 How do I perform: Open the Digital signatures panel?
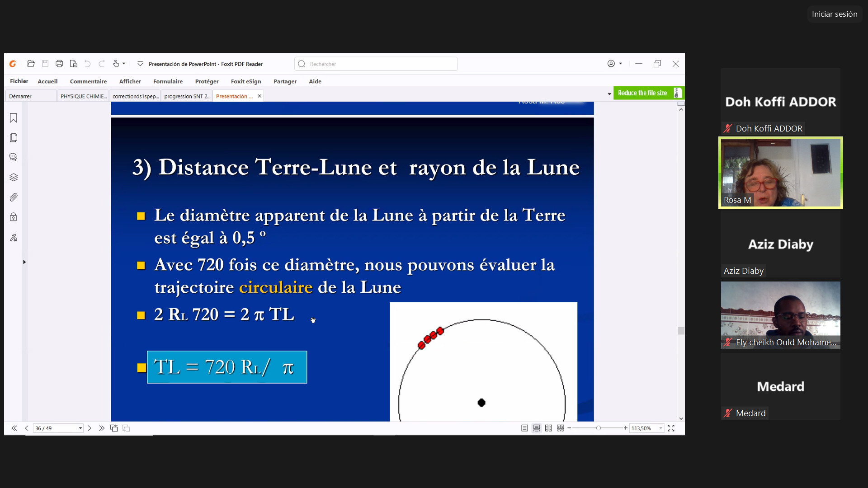pos(14,238)
